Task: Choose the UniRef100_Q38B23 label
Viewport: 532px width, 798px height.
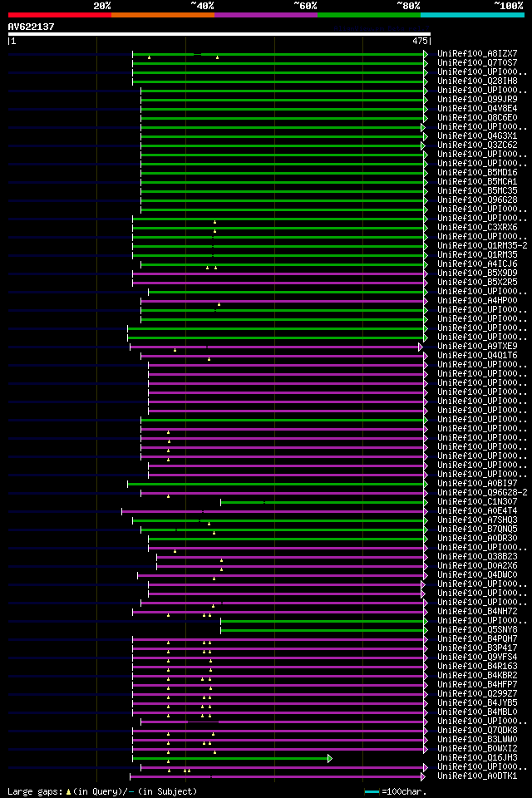Action: coord(477,557)
